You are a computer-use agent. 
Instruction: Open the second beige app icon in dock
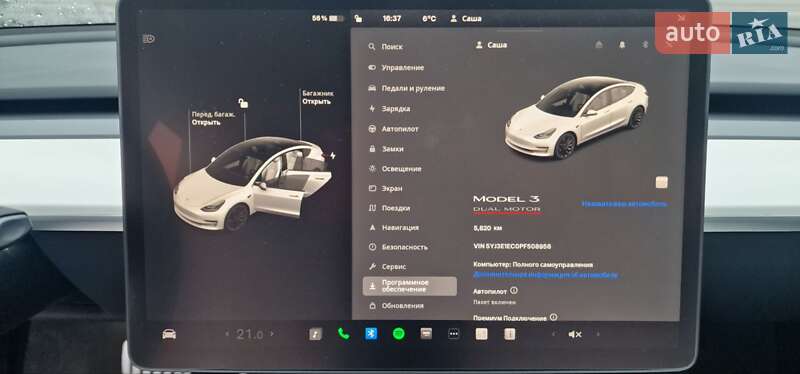[509, 334]
